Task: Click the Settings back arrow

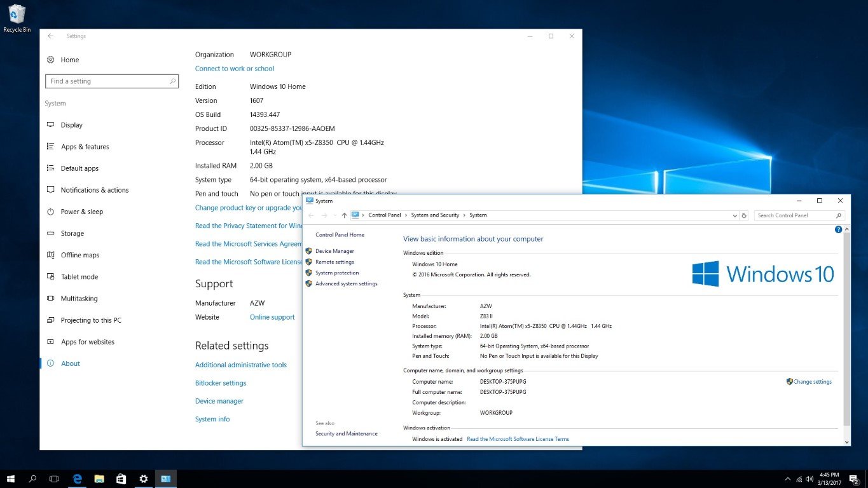Action: click(x=51, y=36)
